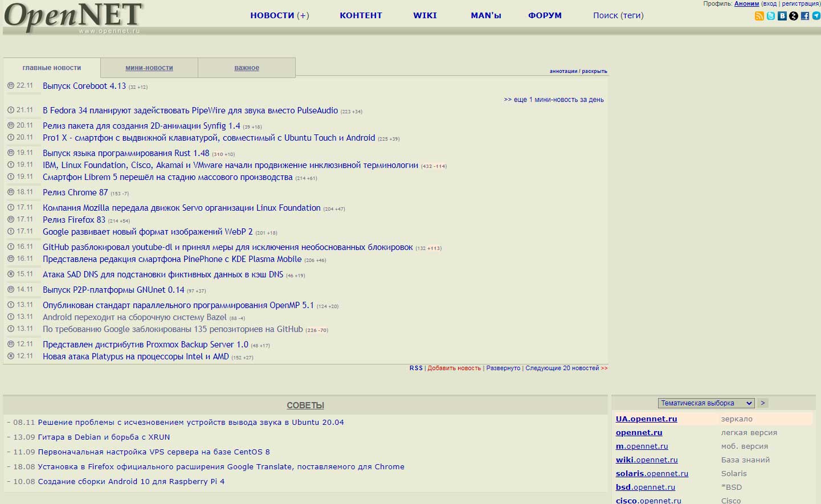This screenshot has width=821, height=504.
Task: Click the icon beside the SAD DNS attack news
Action: 11,274
